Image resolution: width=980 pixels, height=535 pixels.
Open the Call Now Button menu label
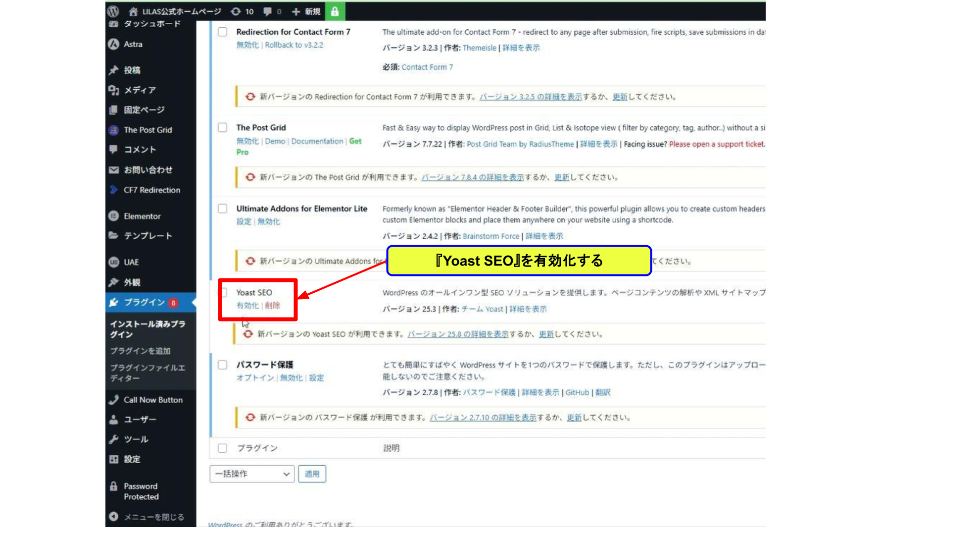153,400
